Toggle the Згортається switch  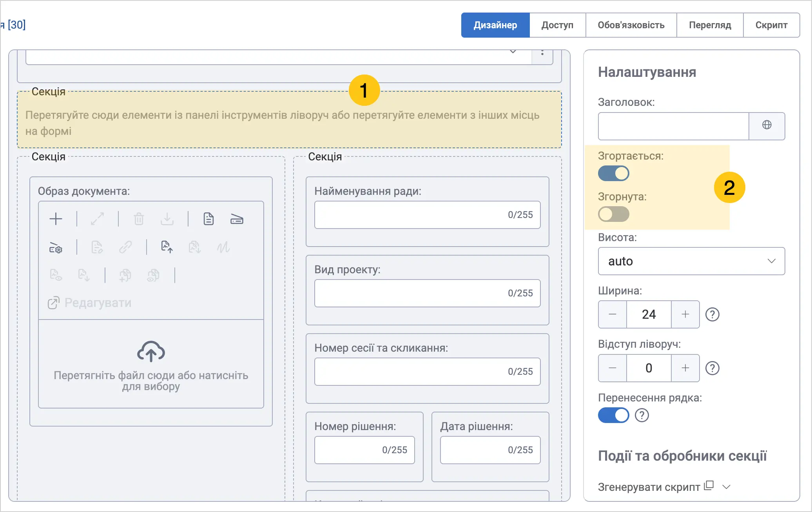point(614,173)
